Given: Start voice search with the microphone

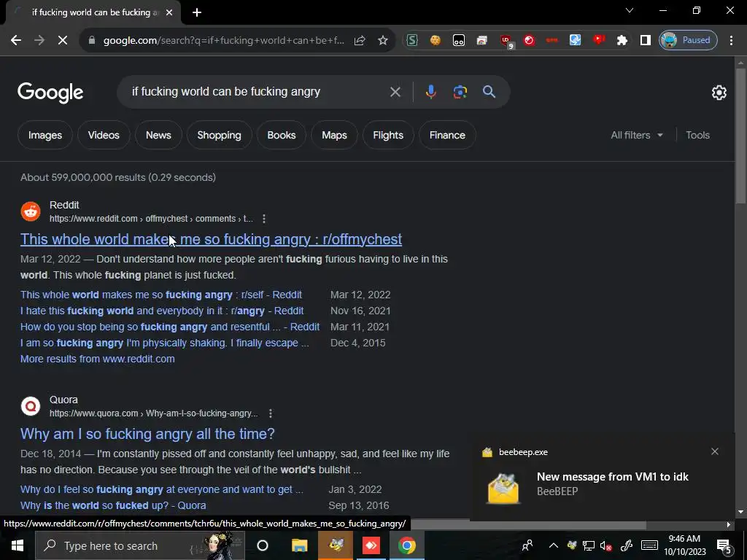Looking at the screenshot, I should pos(430,92).
